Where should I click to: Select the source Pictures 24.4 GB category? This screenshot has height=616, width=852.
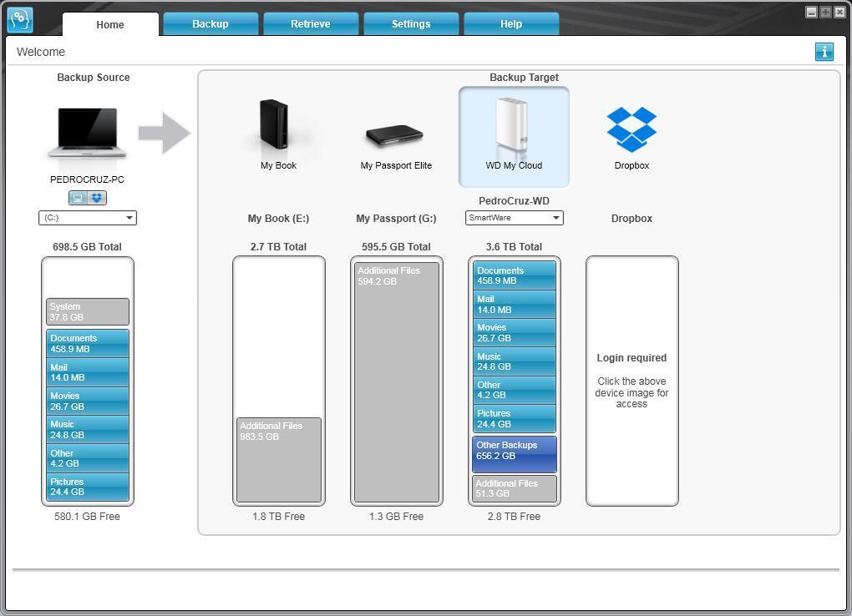[x=88, y=486]
